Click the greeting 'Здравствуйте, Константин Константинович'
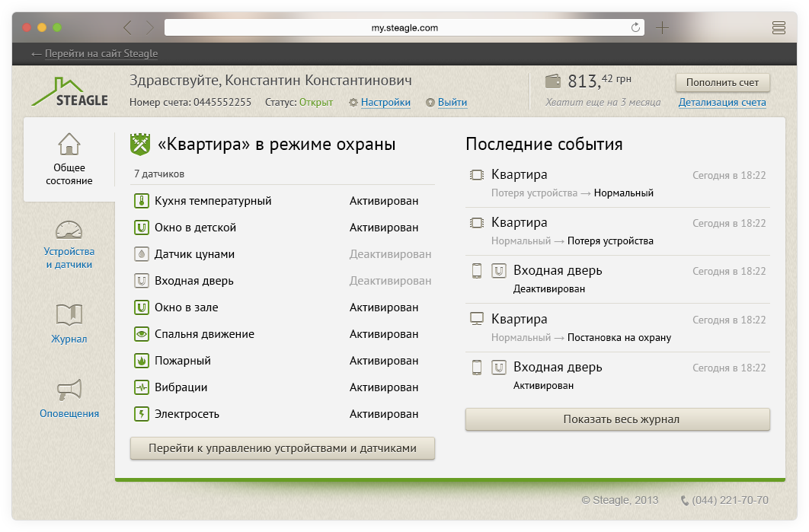809x532 pixels. click(x=271, y=81)
